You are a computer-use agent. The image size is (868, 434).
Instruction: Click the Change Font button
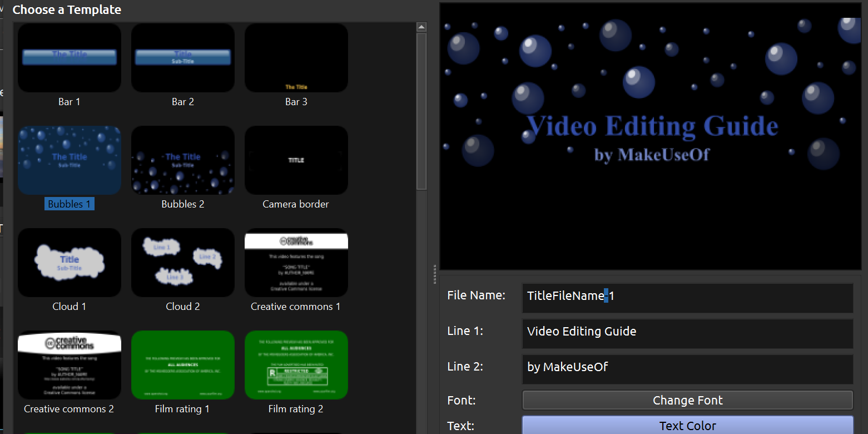point(687,400)
